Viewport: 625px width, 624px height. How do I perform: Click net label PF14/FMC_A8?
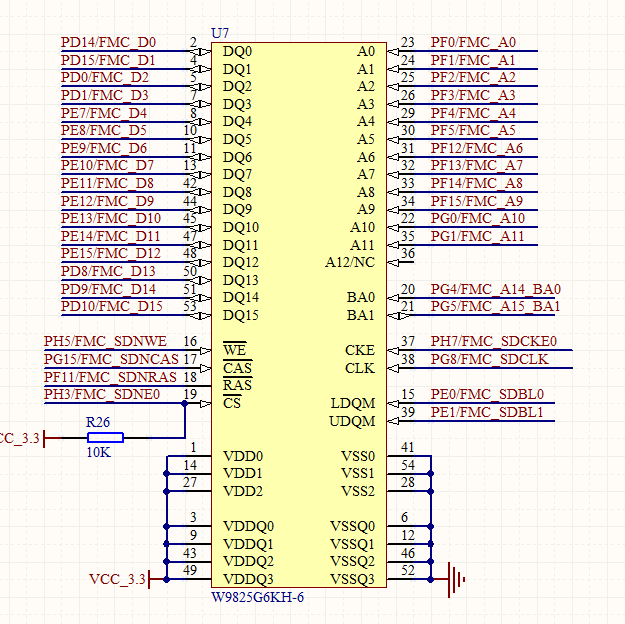[x=477, y=183]
